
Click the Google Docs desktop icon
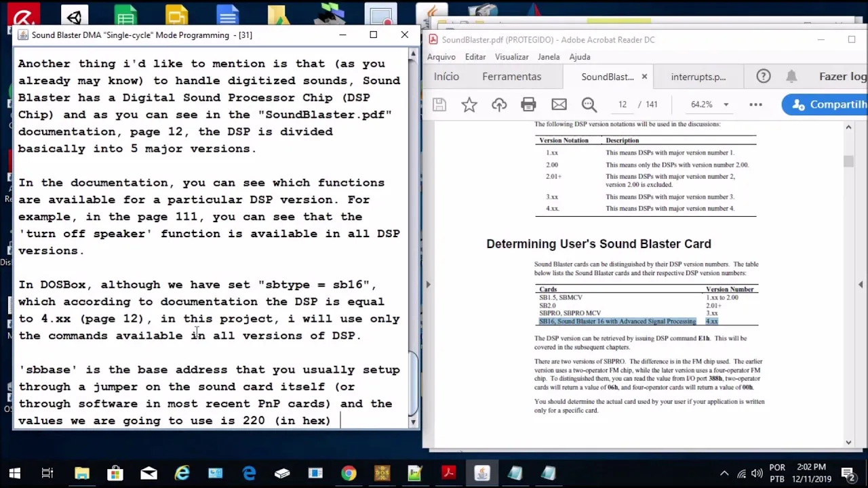pos(228,17)
